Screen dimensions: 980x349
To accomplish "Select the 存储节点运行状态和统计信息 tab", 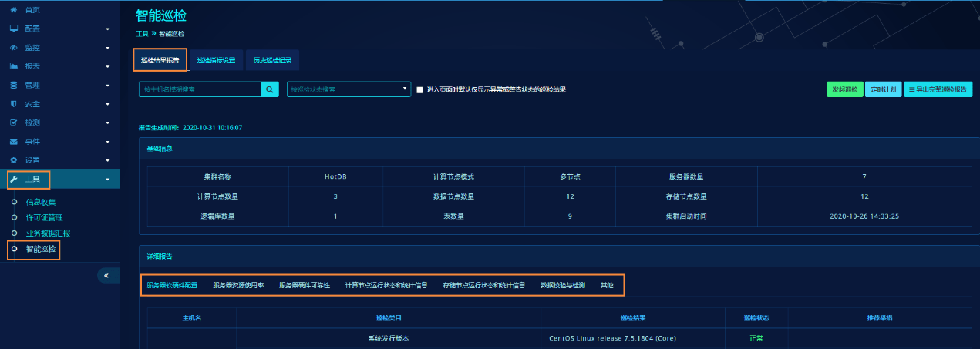I will [484, 285].
